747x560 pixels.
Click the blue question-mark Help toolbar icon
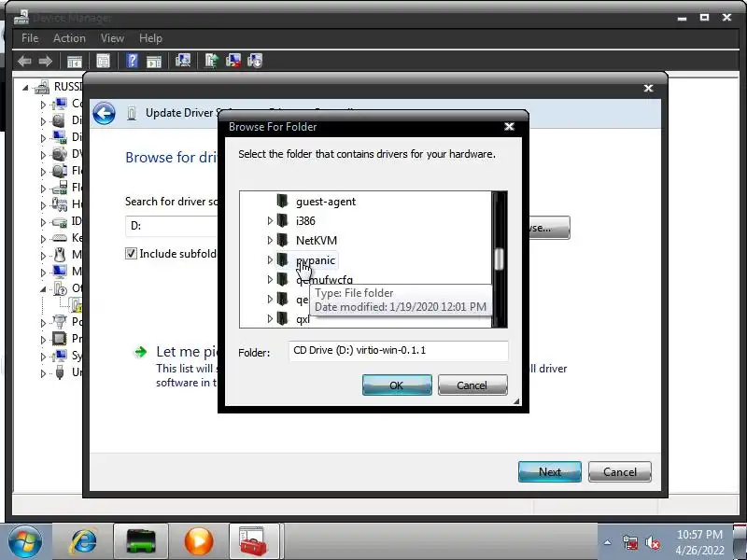pyautogui.click(x=132, y=61)
